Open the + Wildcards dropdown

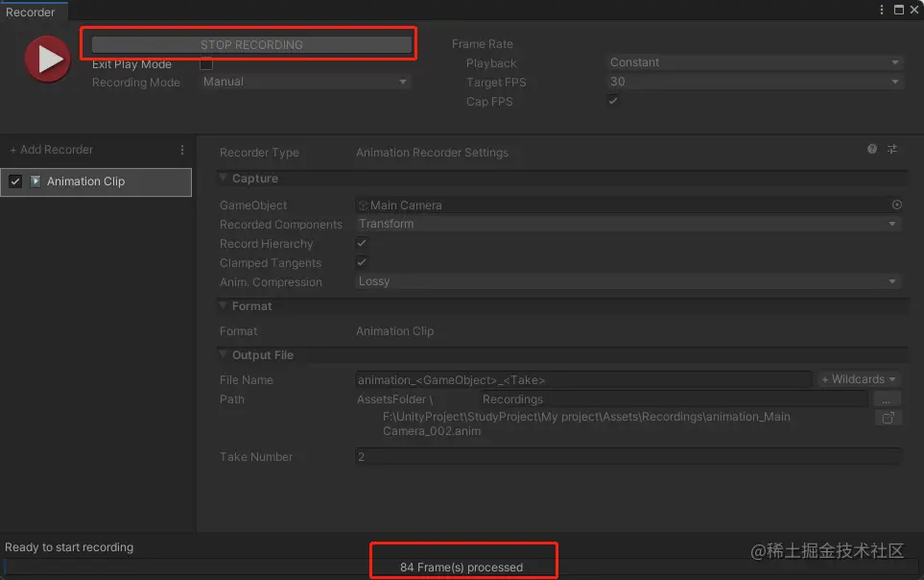(x=859, y=379)
